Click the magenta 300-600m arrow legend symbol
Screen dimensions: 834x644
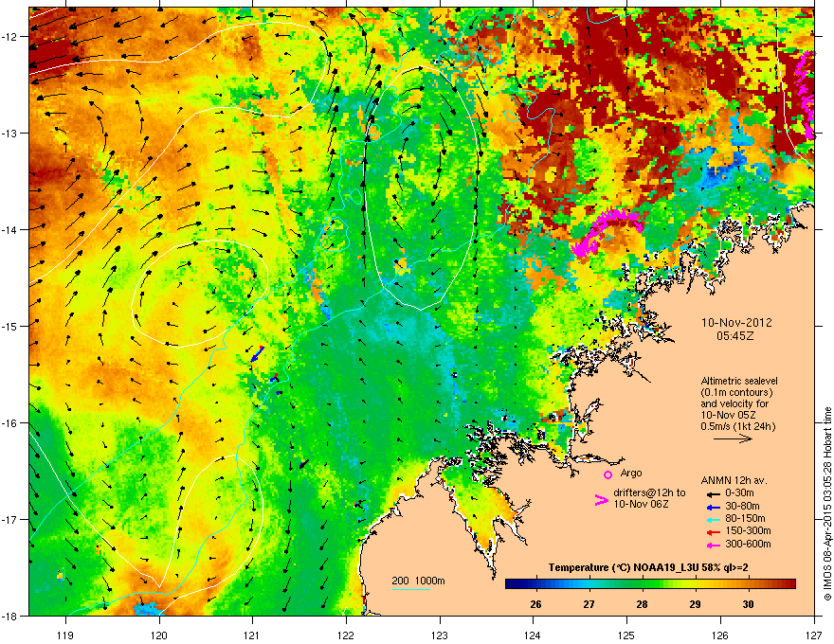pos(714,546)
